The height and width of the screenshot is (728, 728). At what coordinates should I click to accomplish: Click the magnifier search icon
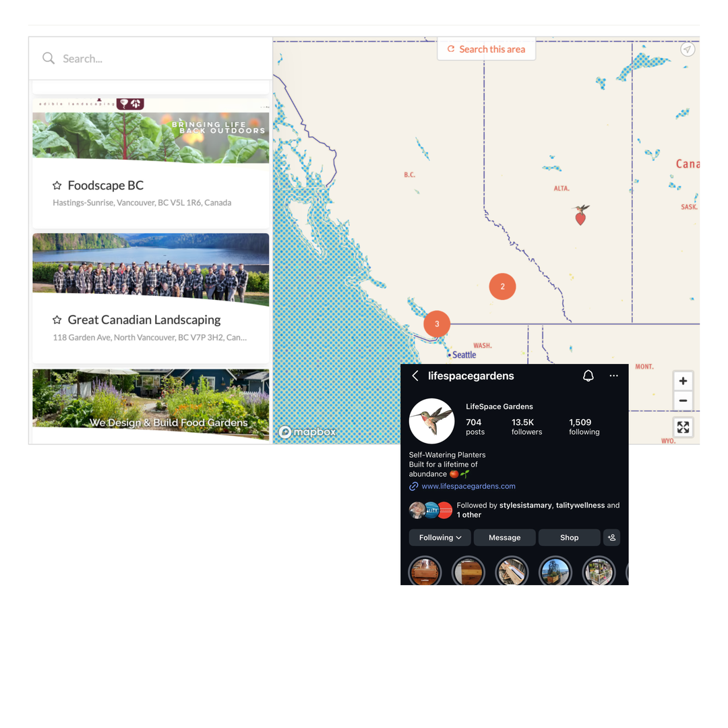pyautogui.click(x=49, y=59)
